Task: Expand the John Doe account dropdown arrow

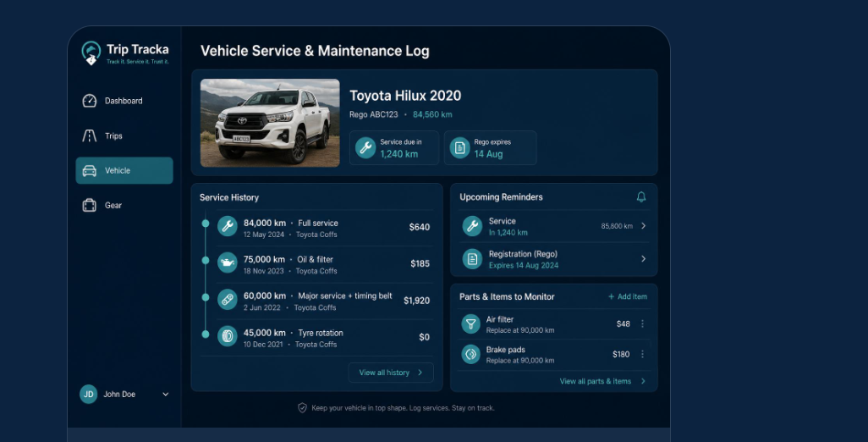Action: [166, 395]
